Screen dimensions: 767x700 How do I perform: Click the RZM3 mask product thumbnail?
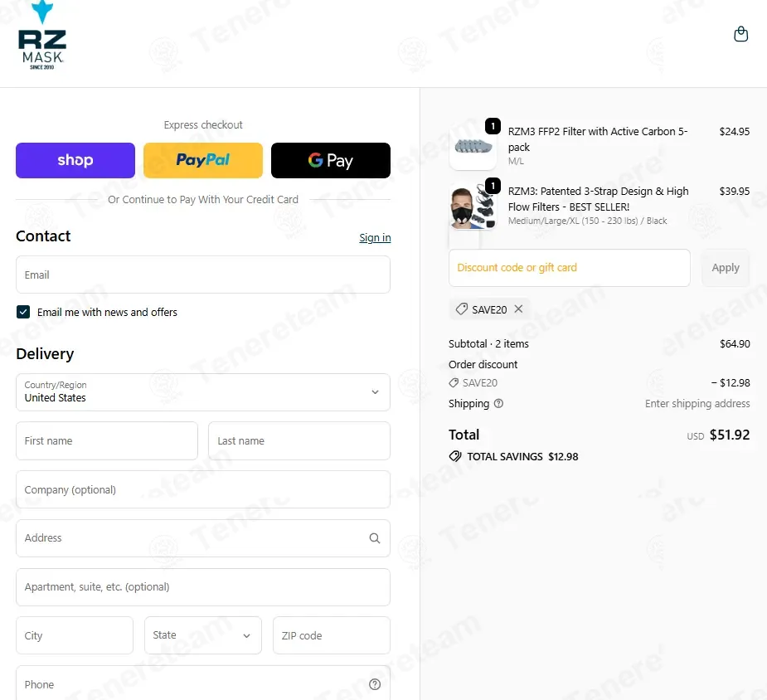[473, 206]
